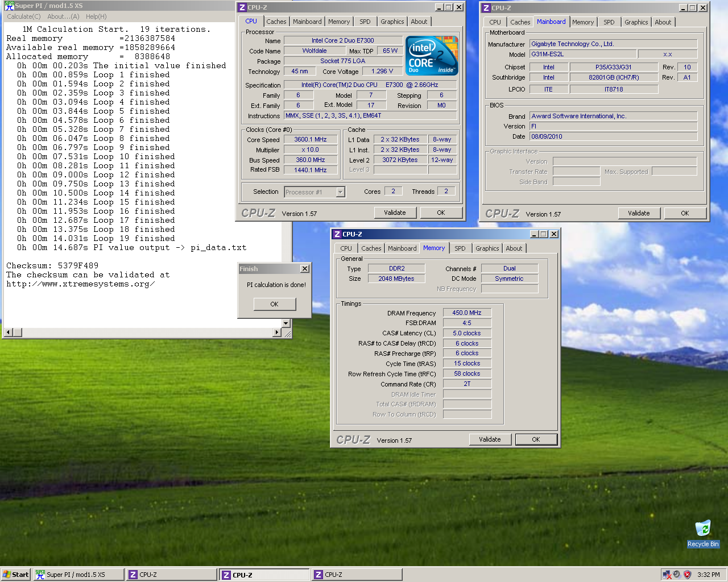Click the Z icon of the CPU-Z CPU window
The image size is (728, 582).
pyautogui.click(x=242, y=7)
